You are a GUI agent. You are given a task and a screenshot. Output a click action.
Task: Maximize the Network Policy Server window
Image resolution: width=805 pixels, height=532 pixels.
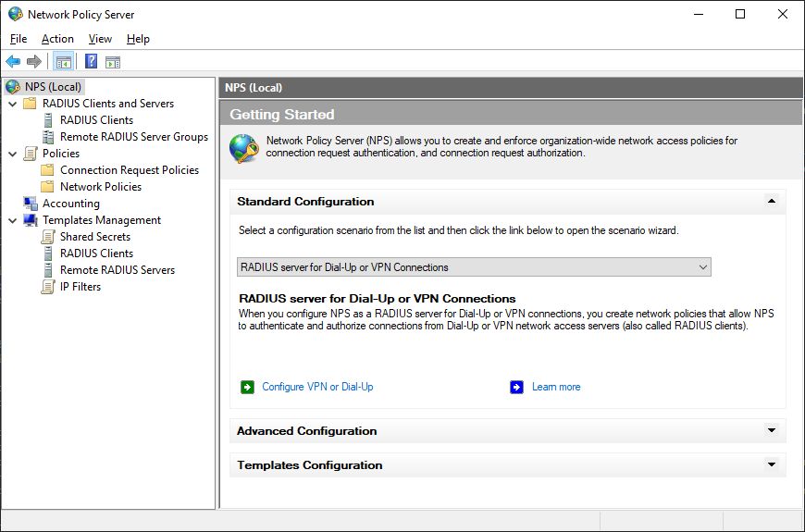[740, 14]
